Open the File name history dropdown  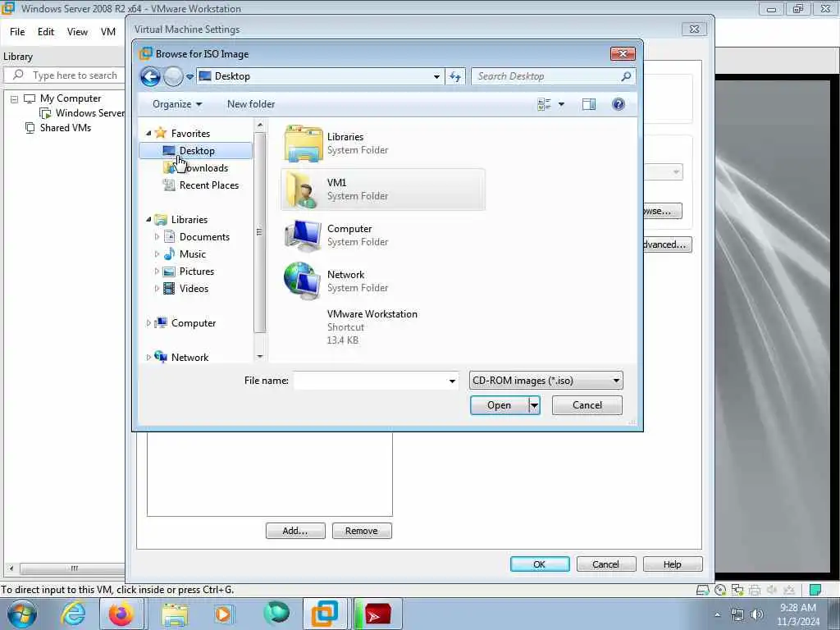click(x=452, y=381)
